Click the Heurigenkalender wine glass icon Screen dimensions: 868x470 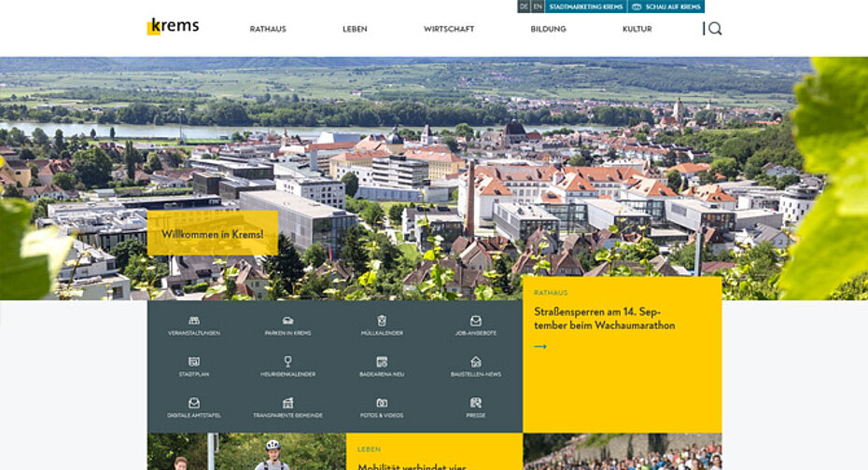tap(287, 362)
